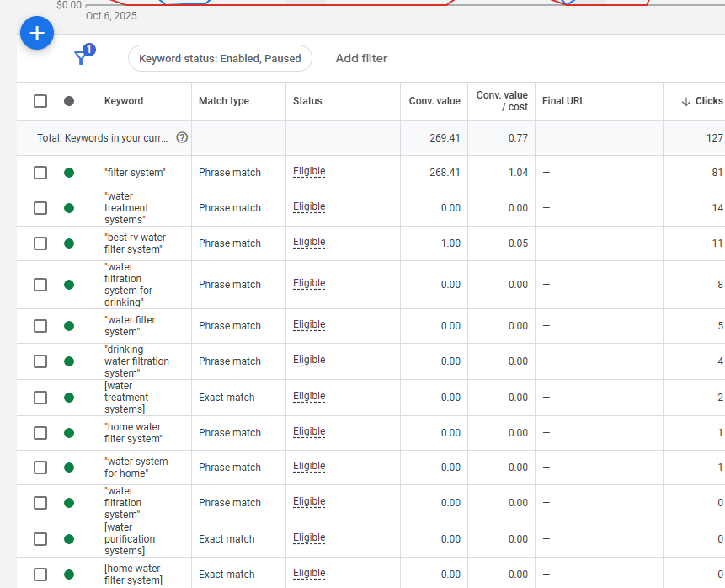The height and width of the screenshot is (588, 725).
Task: Click the sort arrow next to Clicks
Action: [x=686, y=101]
